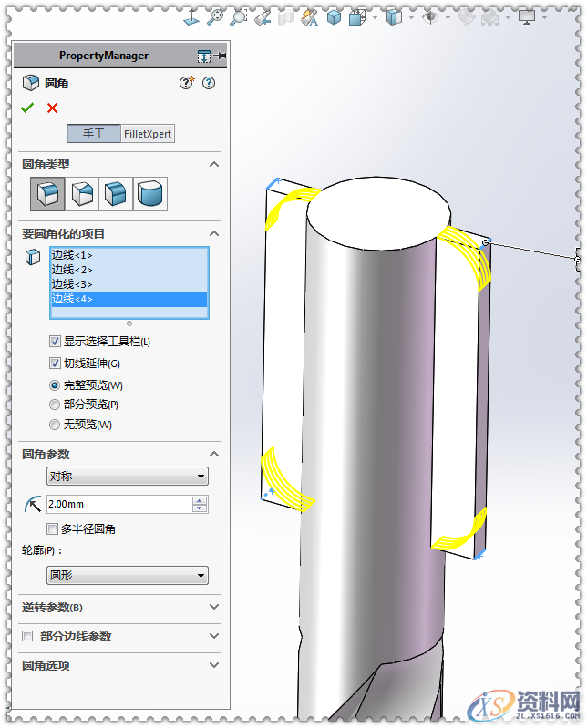Enable 部分边线参数 checkbox
This screenshot has width=587, height=728.
coord(27,636)
